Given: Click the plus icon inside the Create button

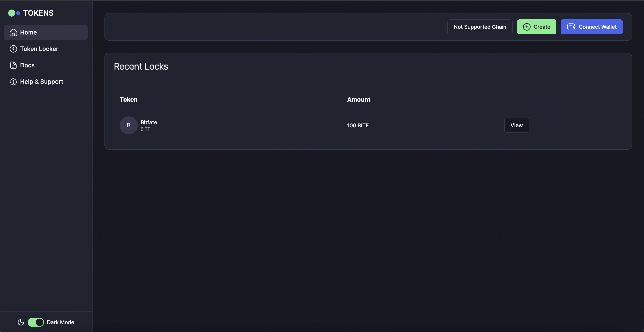Looking at the screenshot, I should pyautogui.click(x=527, y=27).
